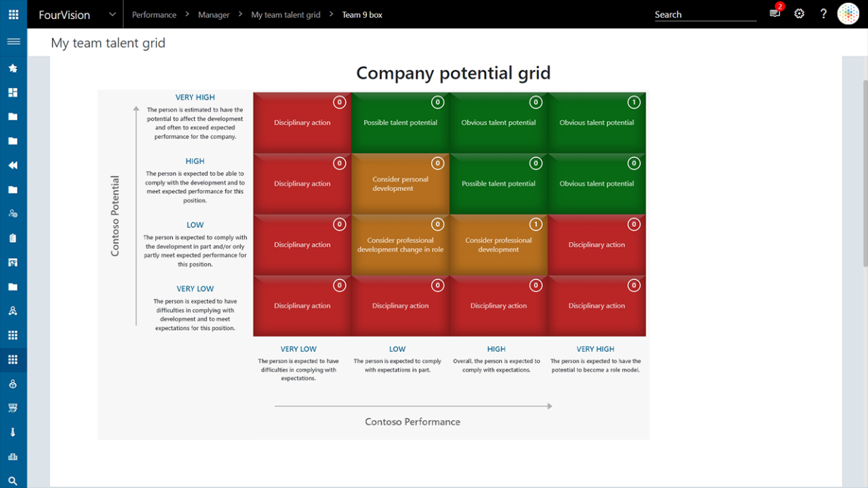The height and width of the screenshot is (488, 868).
Task: Open the profile avatar menu
Action: (848, 13)
